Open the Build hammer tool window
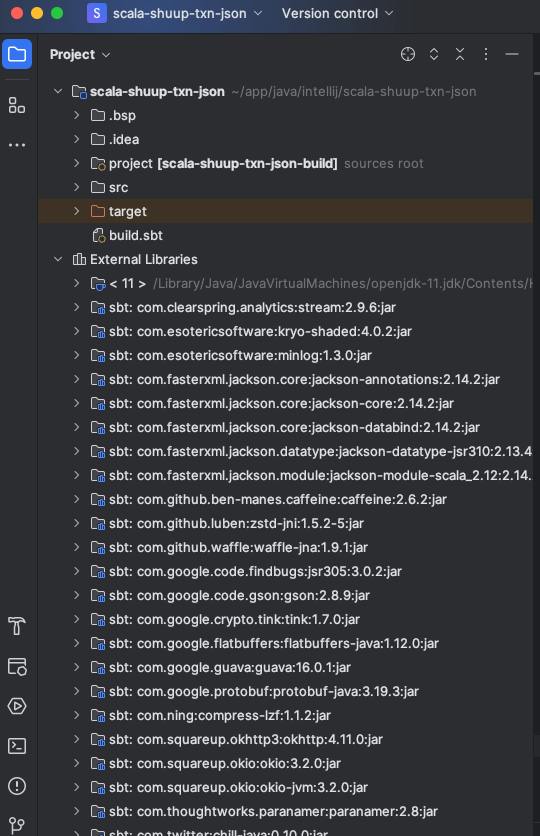Screen dimensions: 540x836 [x=17, y=626]
